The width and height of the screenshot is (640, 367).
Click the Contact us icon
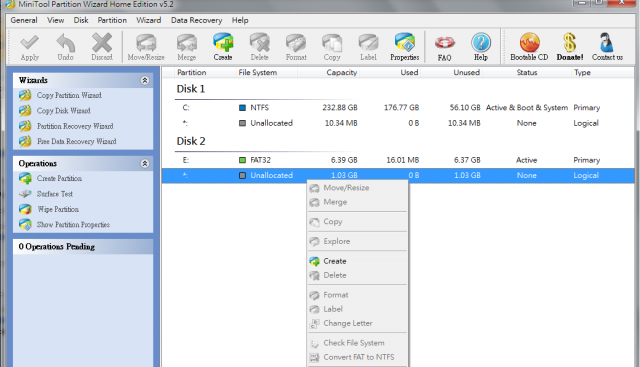tap(607, 47)
